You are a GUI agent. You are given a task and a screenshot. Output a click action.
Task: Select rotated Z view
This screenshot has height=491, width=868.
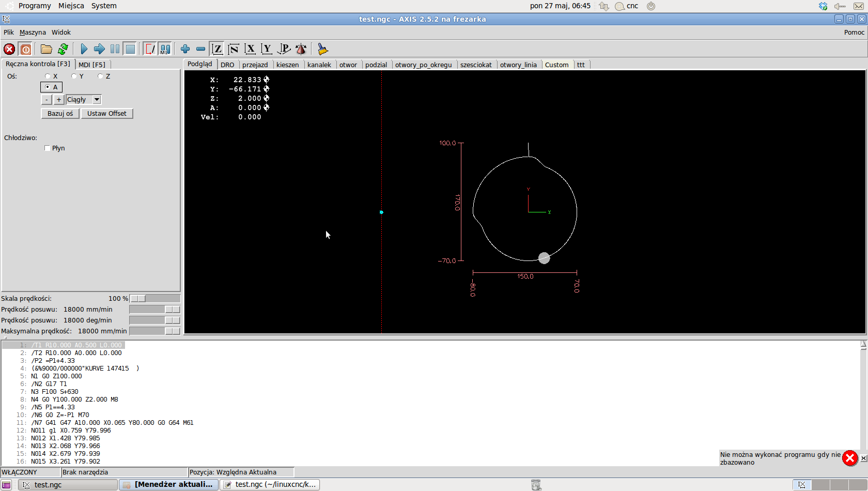coord(234,49)
